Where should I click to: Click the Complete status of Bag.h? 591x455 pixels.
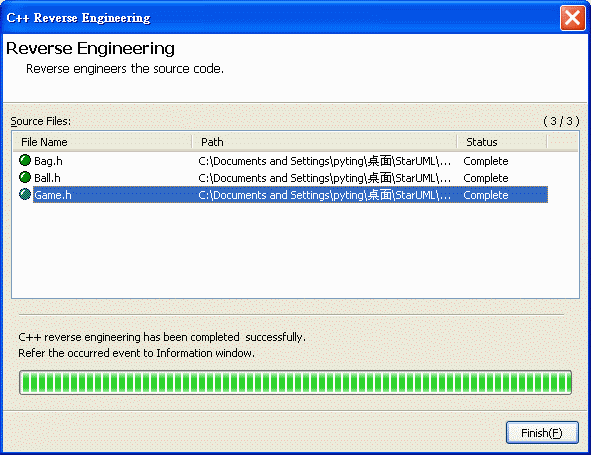pyautogui.click(x=486, y=161)
